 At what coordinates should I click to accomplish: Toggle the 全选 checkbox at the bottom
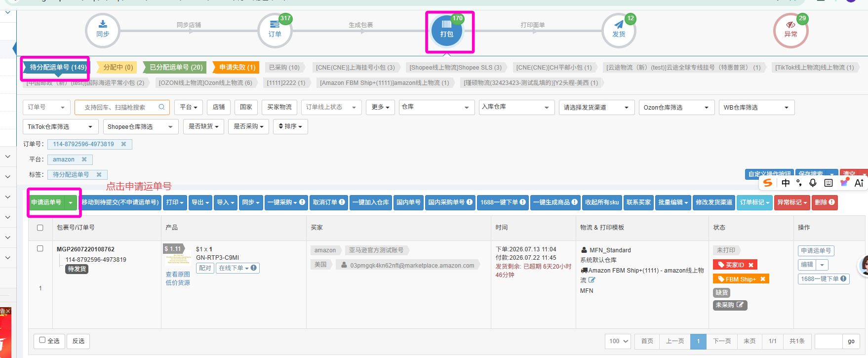coord(42,340)
